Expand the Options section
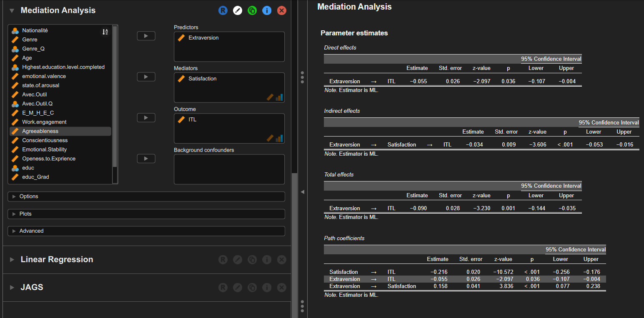This screenshot has height=318, width=644. pyautogui.click(x=146, y=196)
